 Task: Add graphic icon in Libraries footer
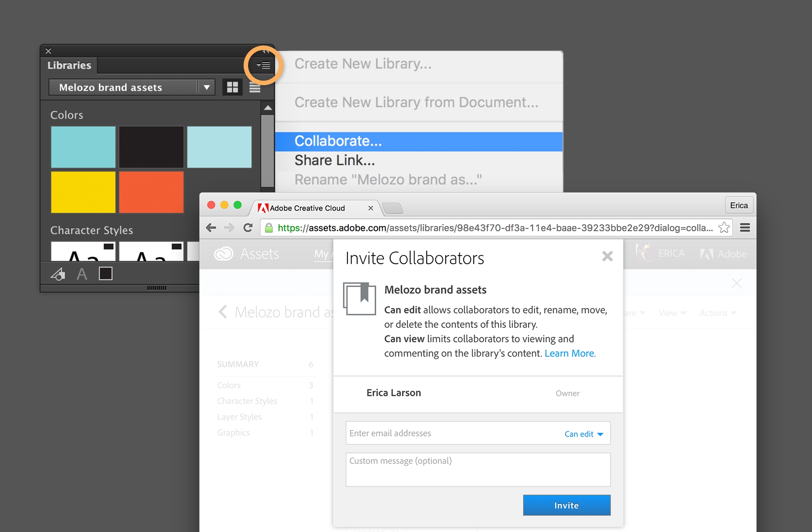[58, 274]
